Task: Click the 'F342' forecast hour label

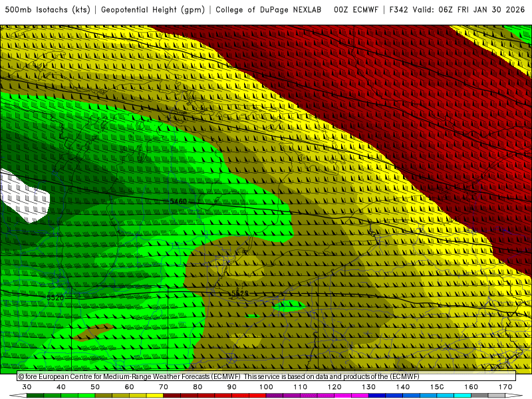Action: (398, 10)
